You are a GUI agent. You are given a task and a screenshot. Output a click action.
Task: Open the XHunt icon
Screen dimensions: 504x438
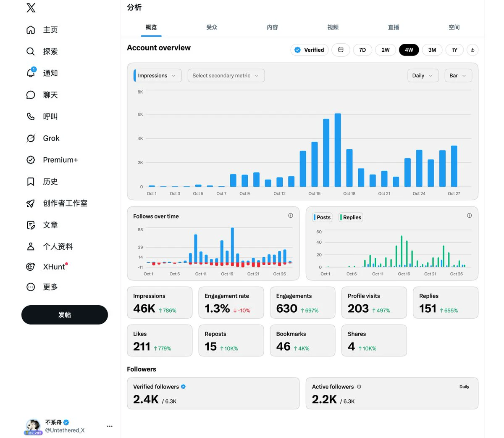(31, 266)
